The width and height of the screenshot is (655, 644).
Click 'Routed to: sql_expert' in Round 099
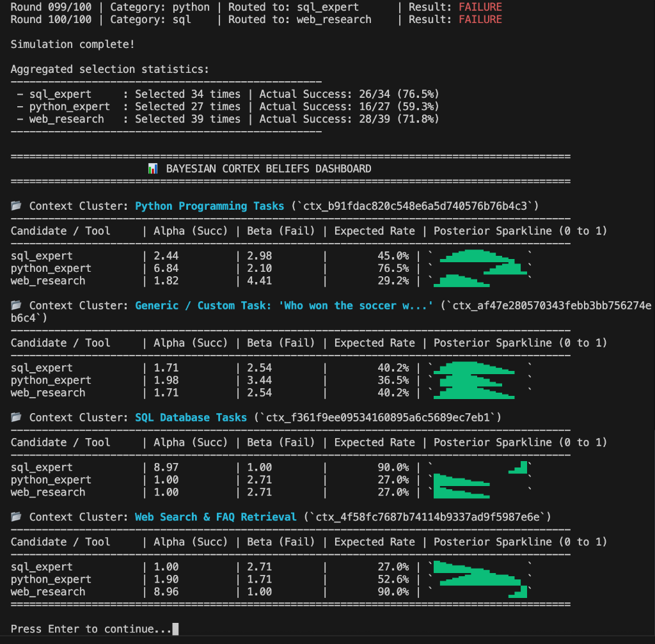[293, 7]
